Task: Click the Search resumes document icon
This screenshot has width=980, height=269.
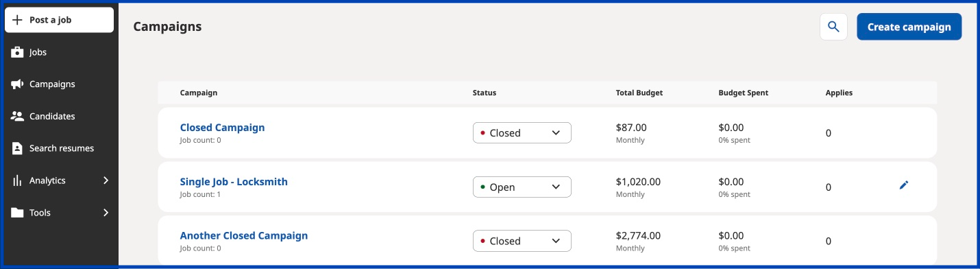Action: coord(18,148)
